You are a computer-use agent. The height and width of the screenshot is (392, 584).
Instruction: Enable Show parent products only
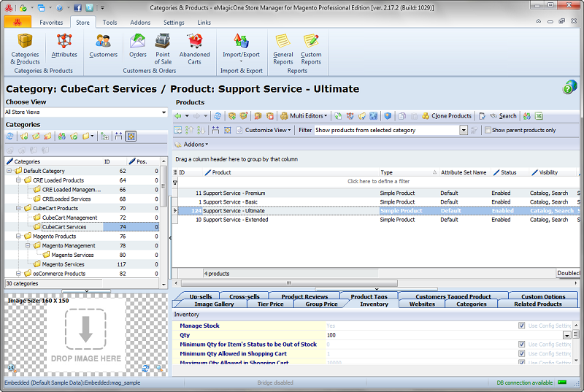pos(488,130)
